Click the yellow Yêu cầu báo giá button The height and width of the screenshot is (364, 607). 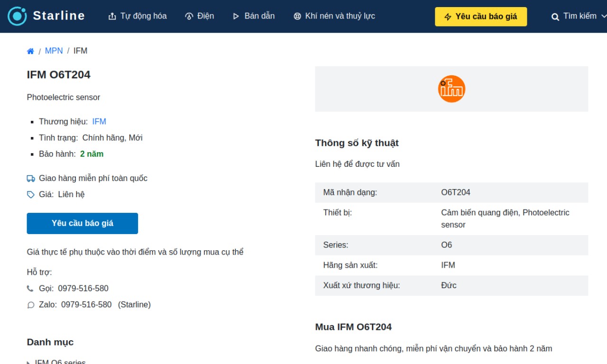tap(481, 17)
